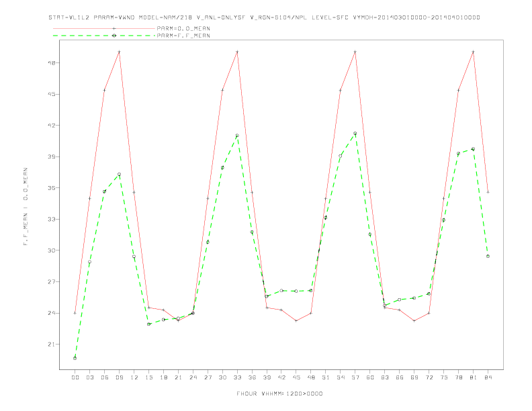Image resolution: width=532 pixels, height=411 pixels.
Task: Click x-axis tick label 00
Action: pos(75,377)
